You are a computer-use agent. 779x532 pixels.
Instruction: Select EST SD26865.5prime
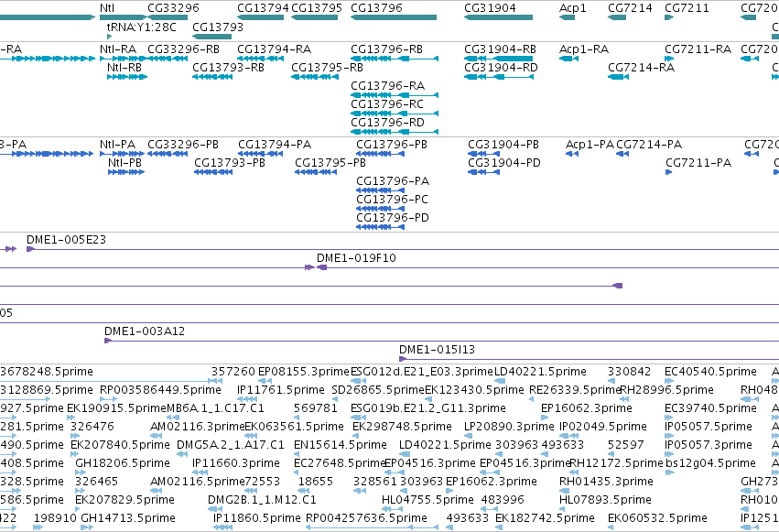pos(378,390)
